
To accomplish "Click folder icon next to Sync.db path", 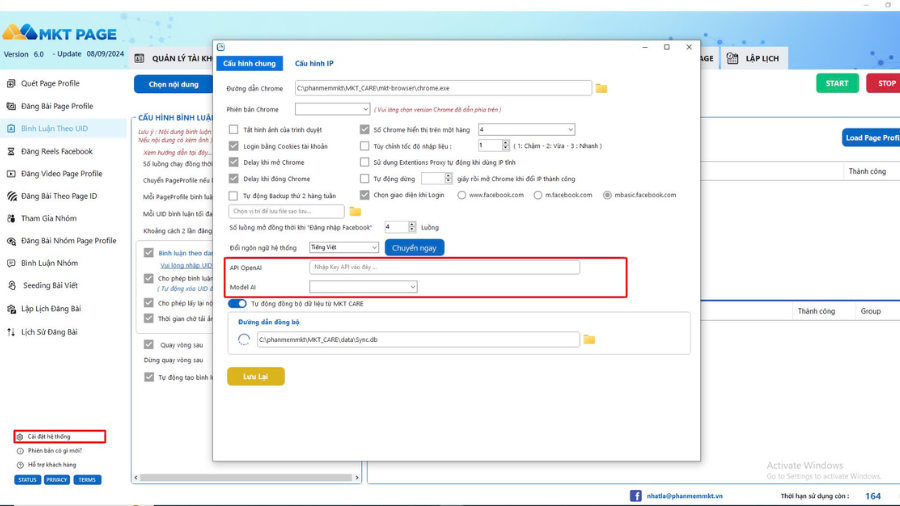I will pyautogui.click(x=589, y=340).
